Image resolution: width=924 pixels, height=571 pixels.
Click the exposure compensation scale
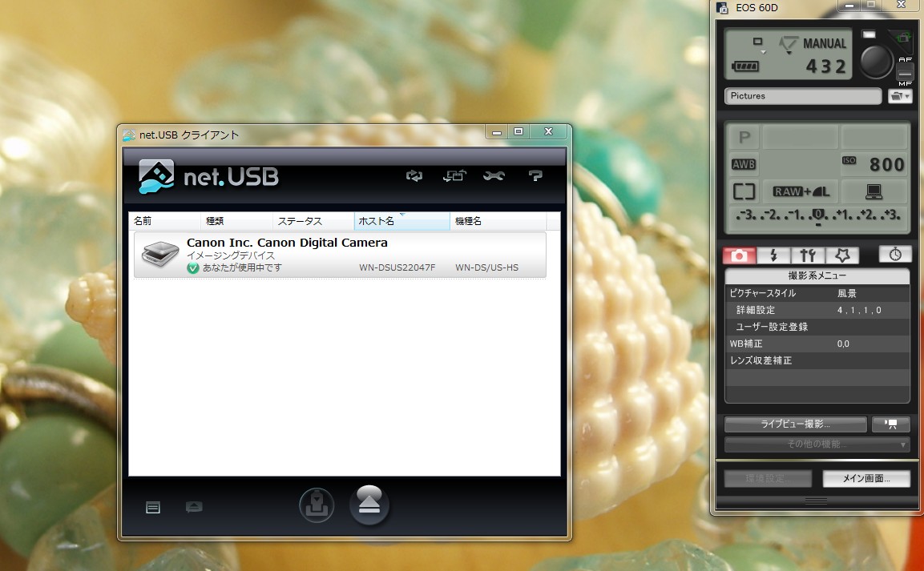tap(817, 216)
